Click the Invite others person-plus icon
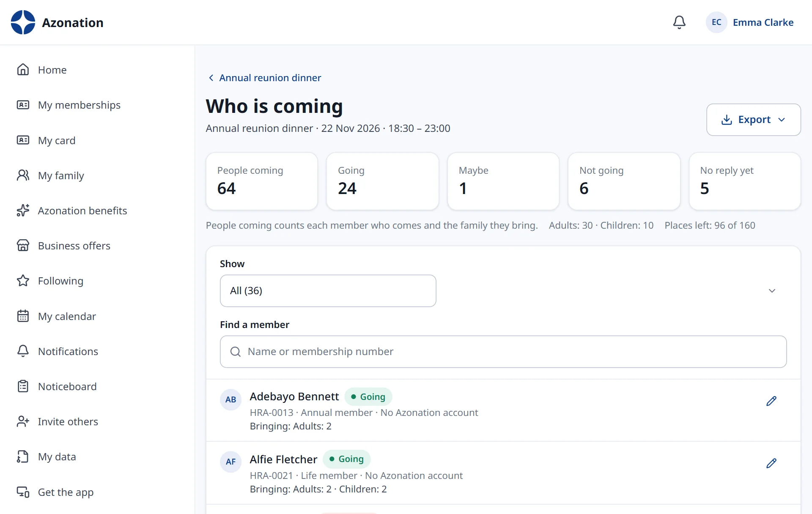 click(x=23, y=421)
